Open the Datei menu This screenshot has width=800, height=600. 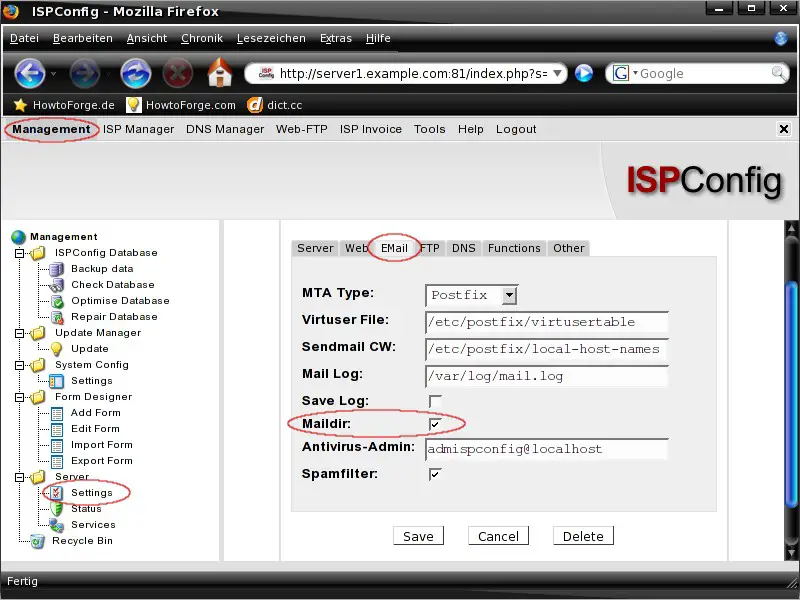point(24,38)
